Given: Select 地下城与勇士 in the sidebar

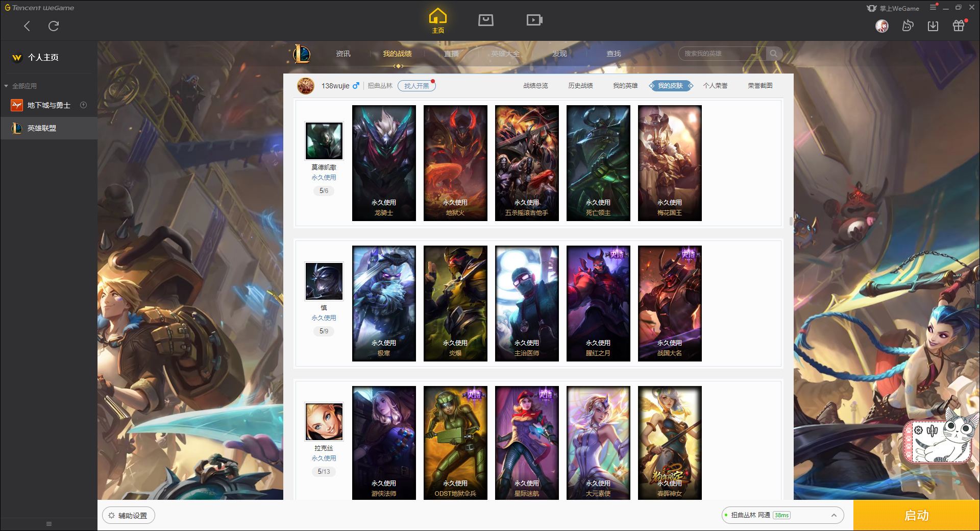Looking at the screenshot, I should [49, 105].
